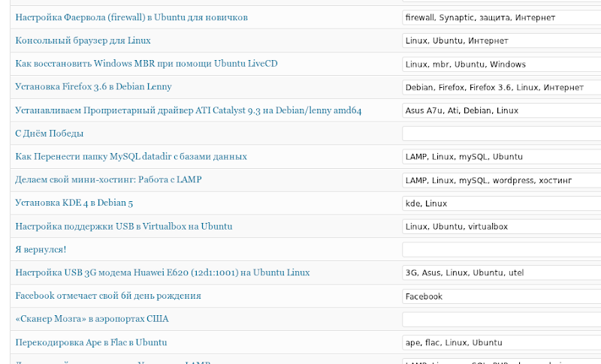Open the KDE 4 in Debian 5 post

click(74, 203)
